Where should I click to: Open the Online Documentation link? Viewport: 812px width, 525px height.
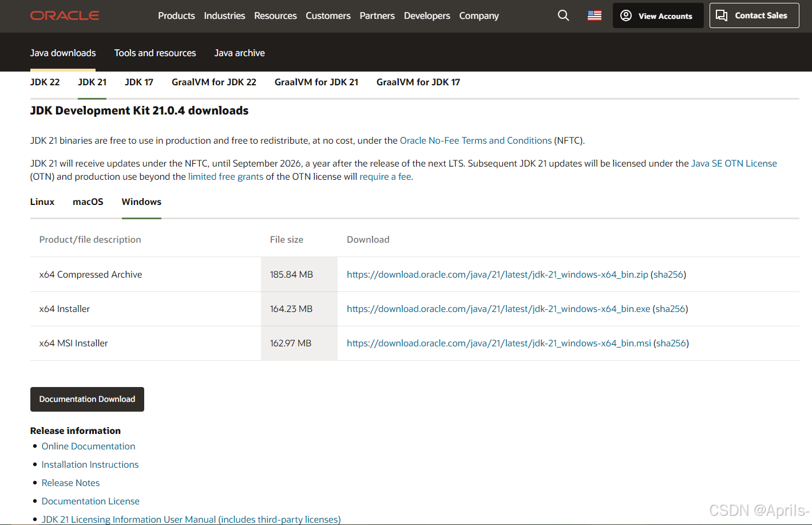coord(88,446)
